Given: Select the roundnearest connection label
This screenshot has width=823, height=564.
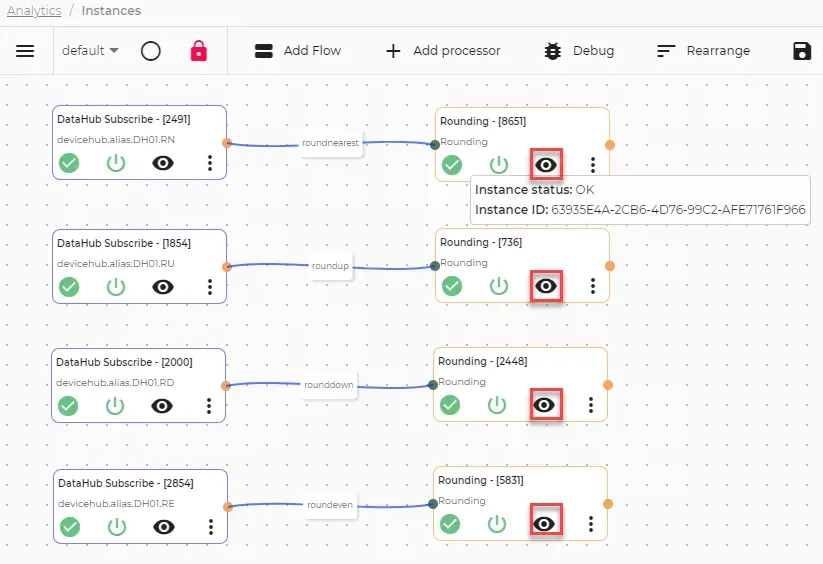Looking at the screenshot, I should [330, 143].
